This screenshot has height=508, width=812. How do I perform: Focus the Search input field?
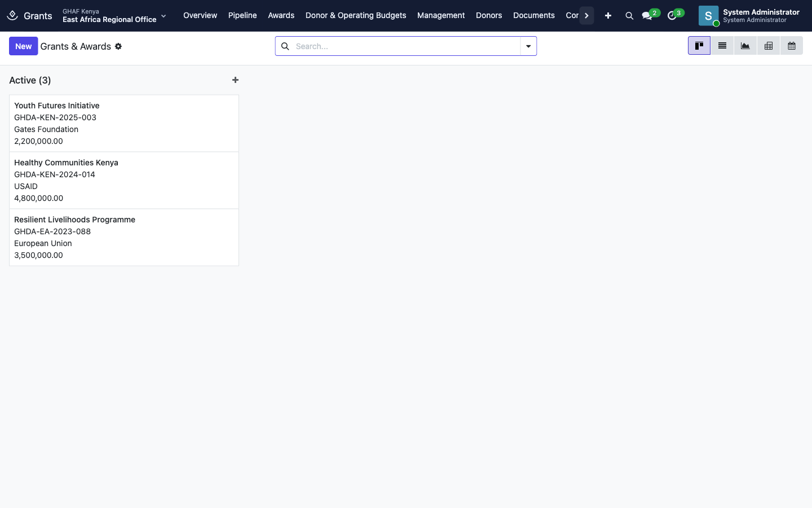coord(405,46)
